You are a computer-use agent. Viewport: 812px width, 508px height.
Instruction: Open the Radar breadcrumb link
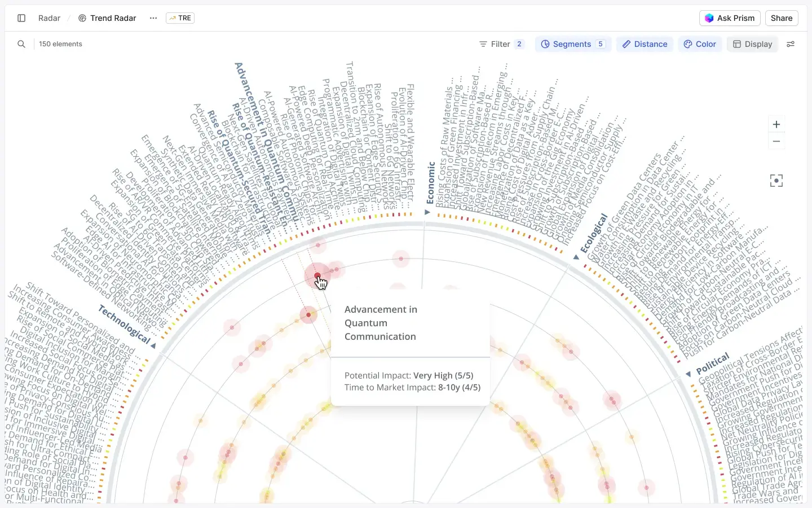click(x=49, y=18)
